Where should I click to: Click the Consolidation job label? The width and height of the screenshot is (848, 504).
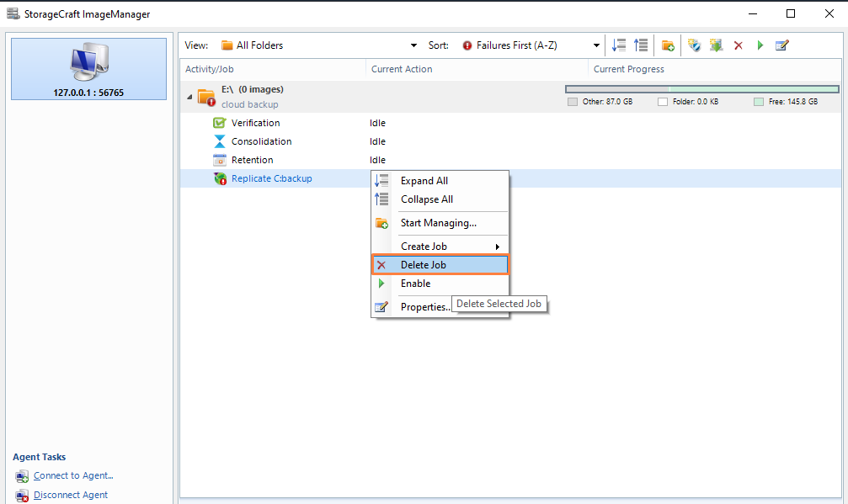tap(262, 141)
